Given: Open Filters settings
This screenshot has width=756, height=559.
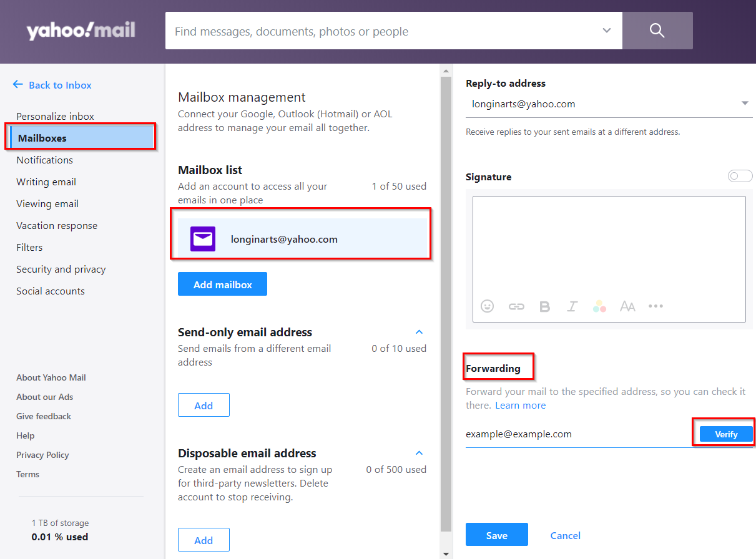Looking at the screenshot, I should coord(29,247).
